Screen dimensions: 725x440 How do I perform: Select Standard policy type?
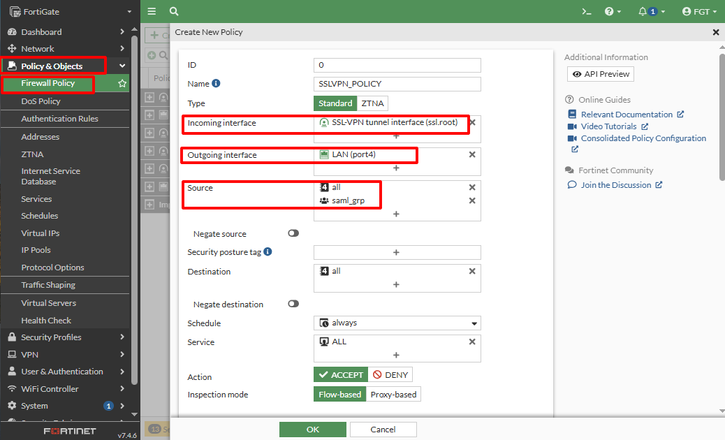point(335,103)
